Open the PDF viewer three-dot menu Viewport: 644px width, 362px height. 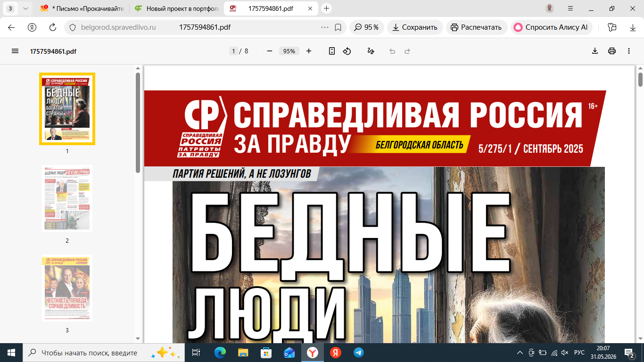click(x=629, y=51)
